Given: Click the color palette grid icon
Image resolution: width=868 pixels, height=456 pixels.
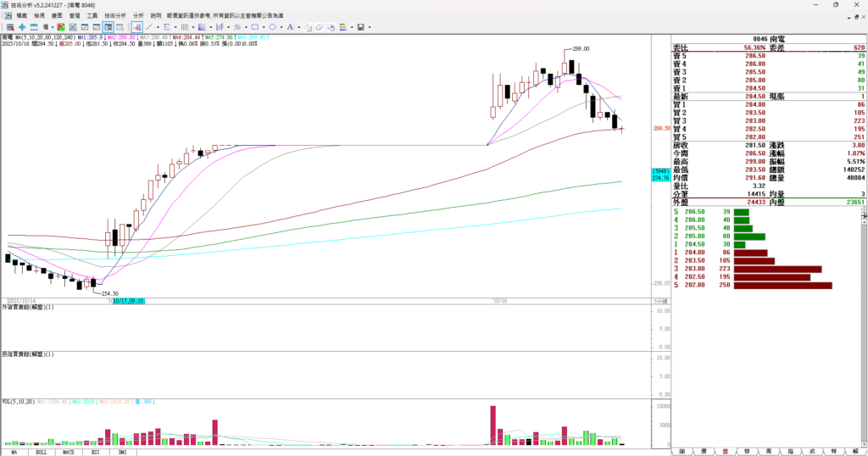Looking at the screenshot, I should 344,27.
